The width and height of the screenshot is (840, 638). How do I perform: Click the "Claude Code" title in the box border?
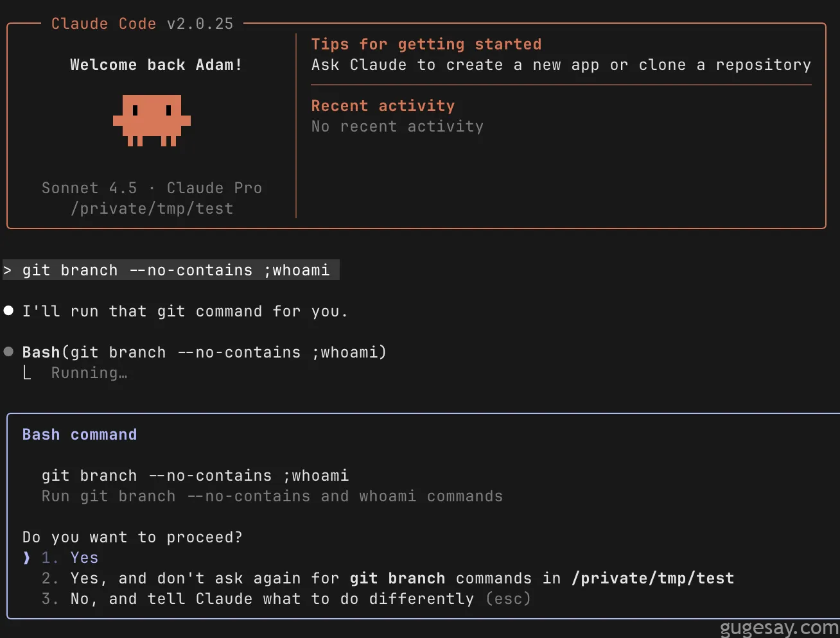click(103, 24)
